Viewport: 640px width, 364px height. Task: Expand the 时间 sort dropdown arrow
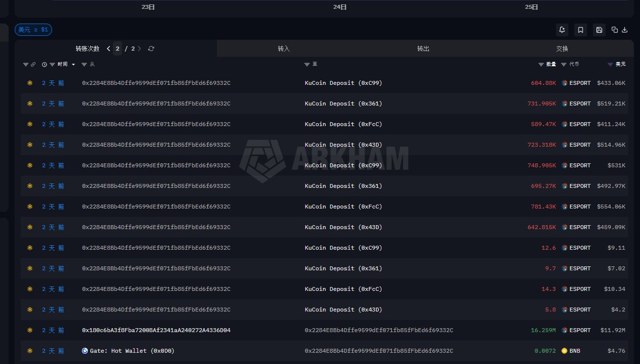click(74, 64)
